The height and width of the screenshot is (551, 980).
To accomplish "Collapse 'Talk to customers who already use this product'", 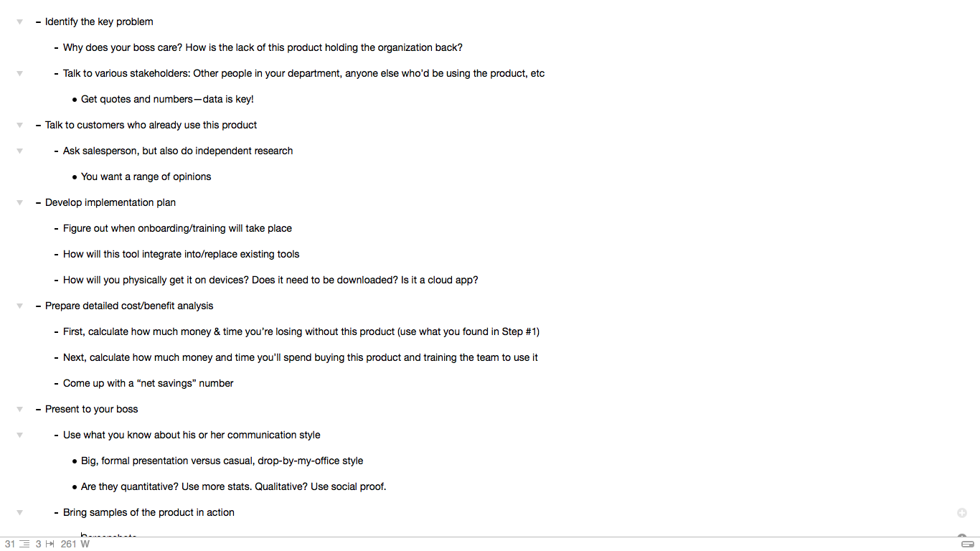I will point(20,125).
